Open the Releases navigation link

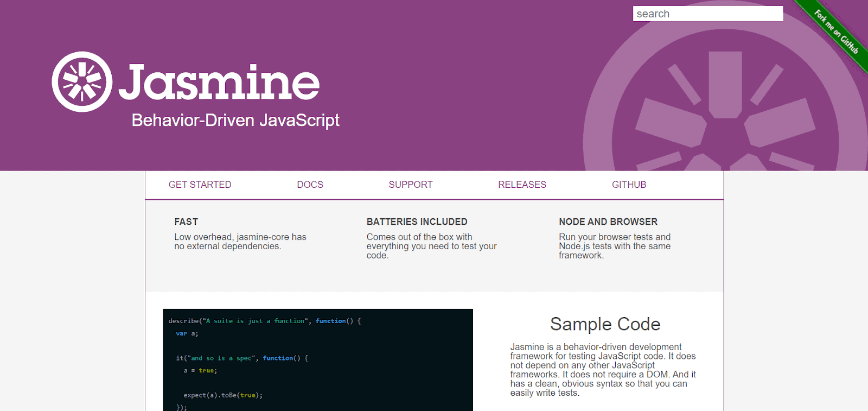click(522, 185)
